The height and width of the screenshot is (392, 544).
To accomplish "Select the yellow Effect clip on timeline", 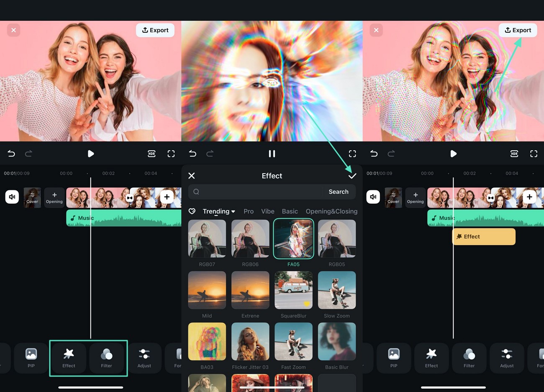I will click(484, 236).
